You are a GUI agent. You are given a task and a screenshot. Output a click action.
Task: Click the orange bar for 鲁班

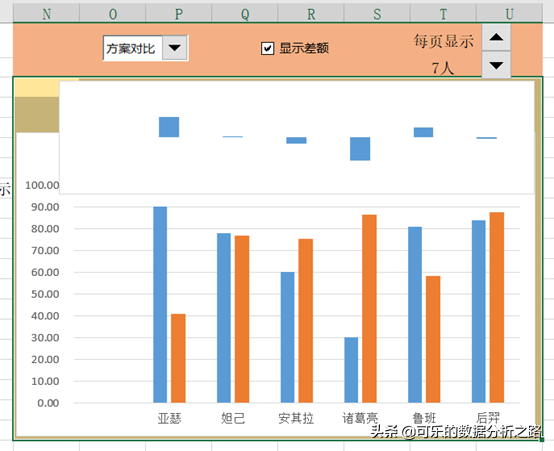(433, 339)
